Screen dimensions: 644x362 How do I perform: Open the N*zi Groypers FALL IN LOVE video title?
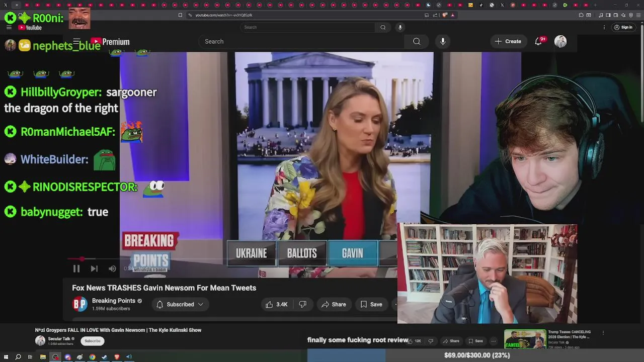(x=118, y=330)
